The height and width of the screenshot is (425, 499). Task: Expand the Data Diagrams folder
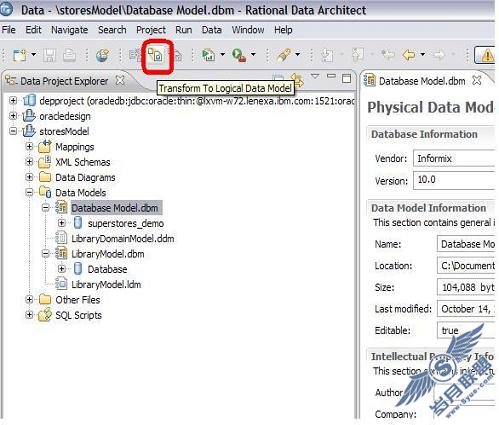[29, 177]
